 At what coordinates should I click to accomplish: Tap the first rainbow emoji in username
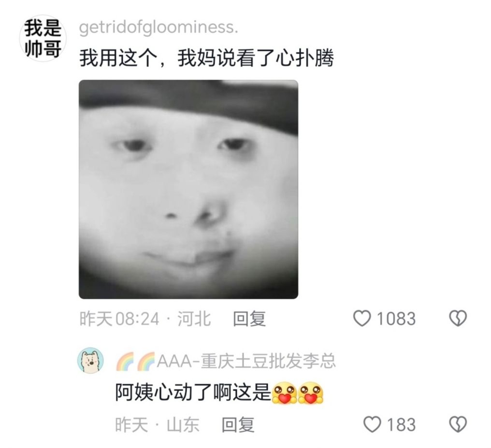pyautogui.click(x=125, y=361)
